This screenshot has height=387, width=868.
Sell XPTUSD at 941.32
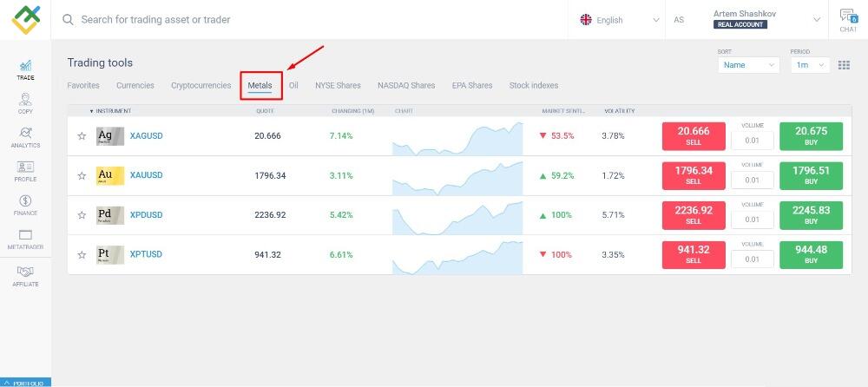pos(694,255)
